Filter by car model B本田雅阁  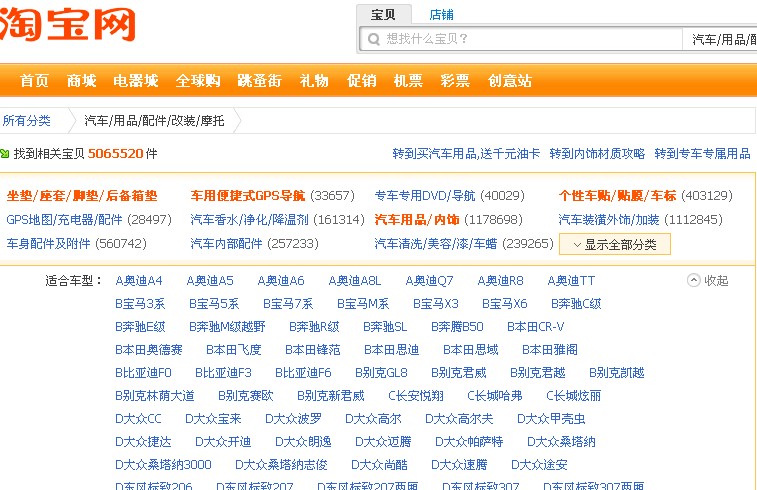550,350
